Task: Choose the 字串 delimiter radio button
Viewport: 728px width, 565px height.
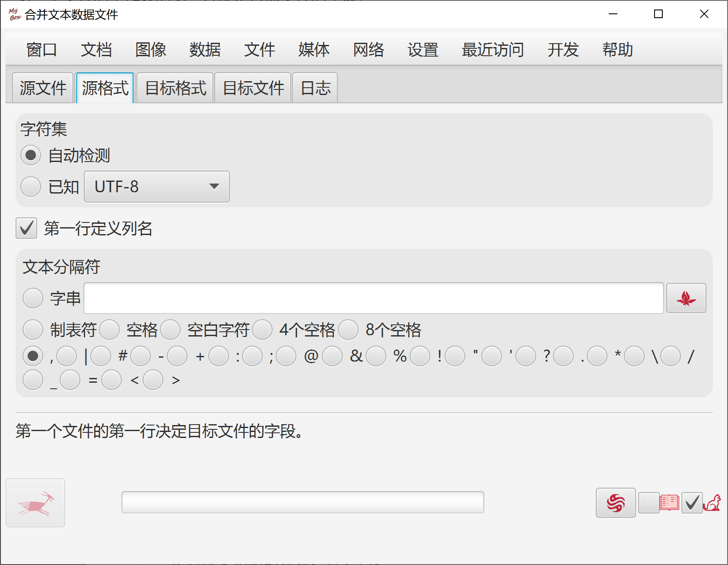Action: (x=33, y=298)
